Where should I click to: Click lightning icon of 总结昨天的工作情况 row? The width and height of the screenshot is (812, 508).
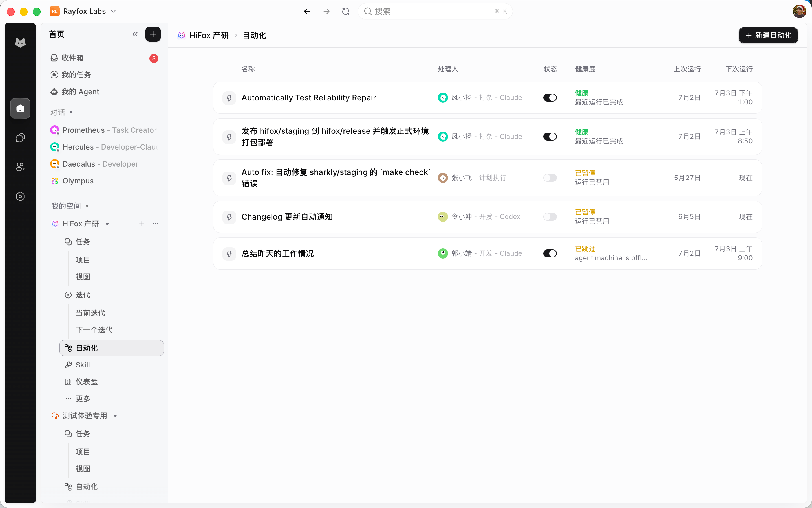tap(229, 254)
